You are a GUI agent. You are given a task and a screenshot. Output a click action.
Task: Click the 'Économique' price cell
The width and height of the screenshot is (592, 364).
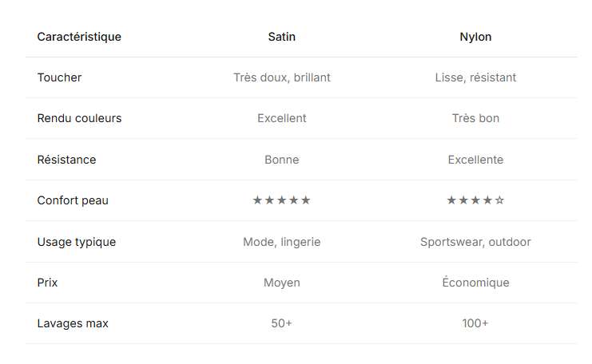click(x=475, y=283)
